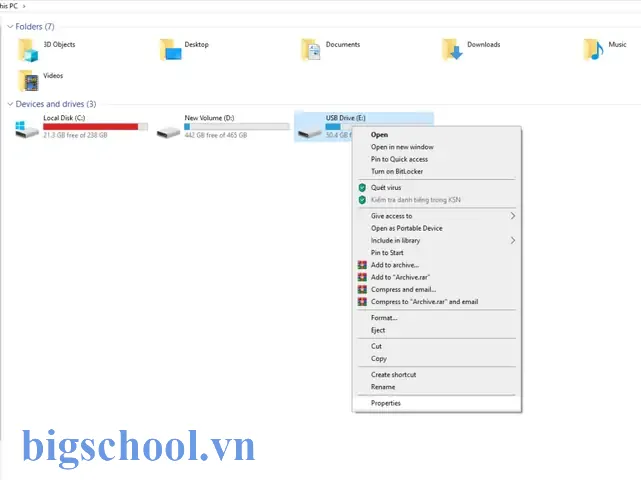
Task: Click the New Volume (D:) usage bar
Action: [237, 127]
